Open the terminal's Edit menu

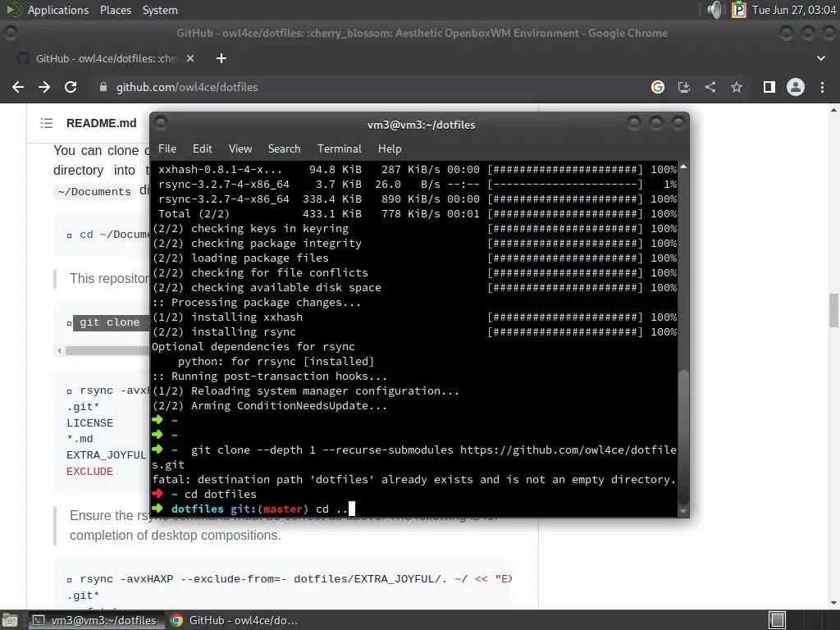[x=202, y=148]
